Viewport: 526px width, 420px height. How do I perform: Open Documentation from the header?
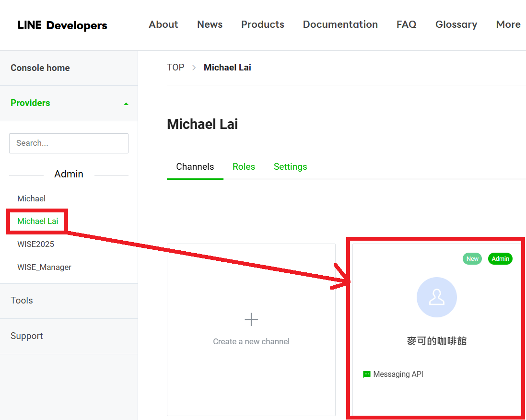340,24
